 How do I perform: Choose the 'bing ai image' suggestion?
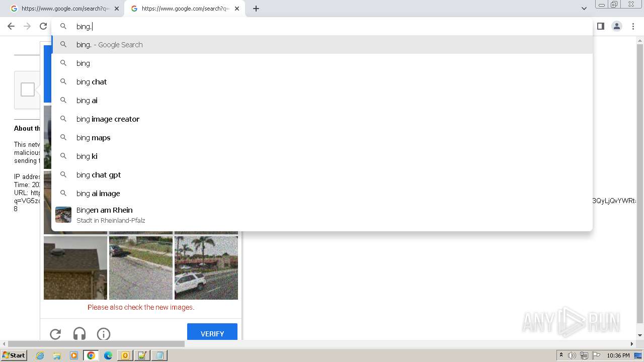coord(322,194)
